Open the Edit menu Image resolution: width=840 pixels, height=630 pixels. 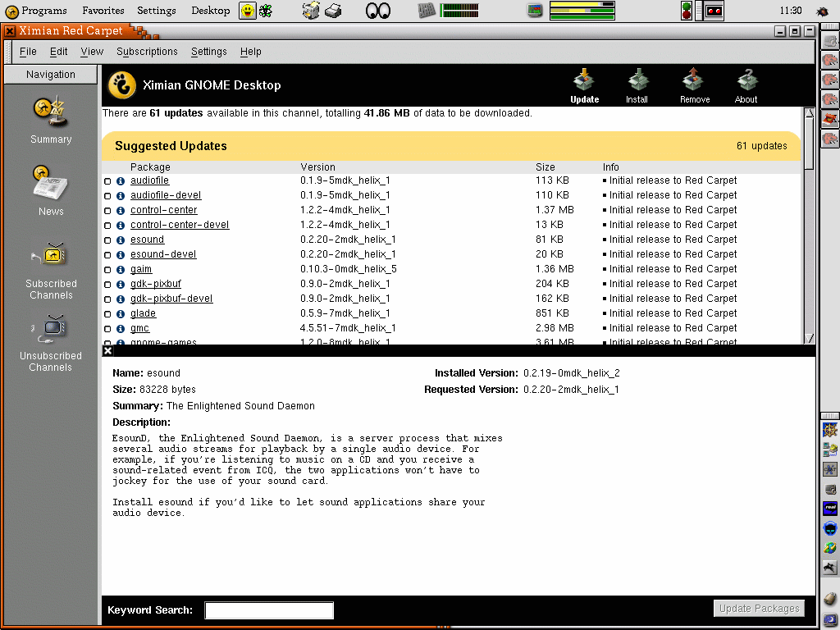(x=58, y=52)
